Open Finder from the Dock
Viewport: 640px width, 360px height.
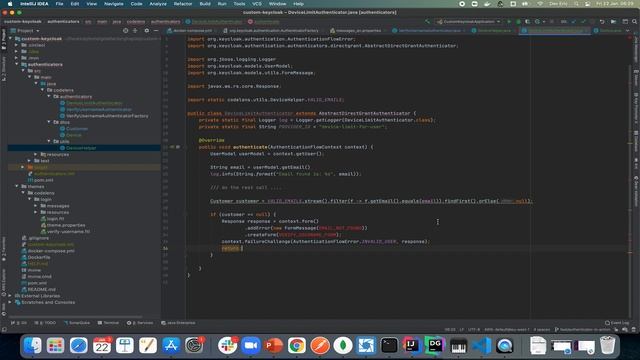click(32, 346)
